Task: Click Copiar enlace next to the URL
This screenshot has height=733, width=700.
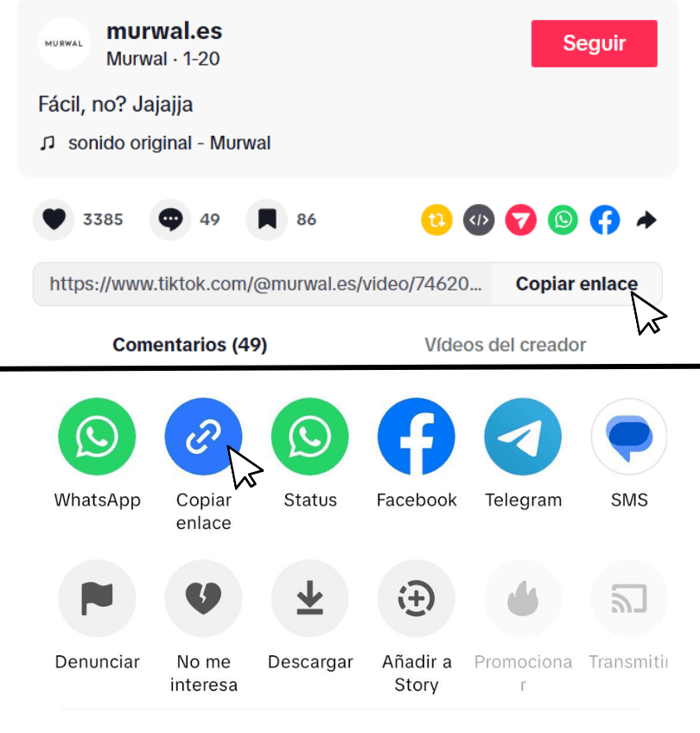Action: click(576, 284)
